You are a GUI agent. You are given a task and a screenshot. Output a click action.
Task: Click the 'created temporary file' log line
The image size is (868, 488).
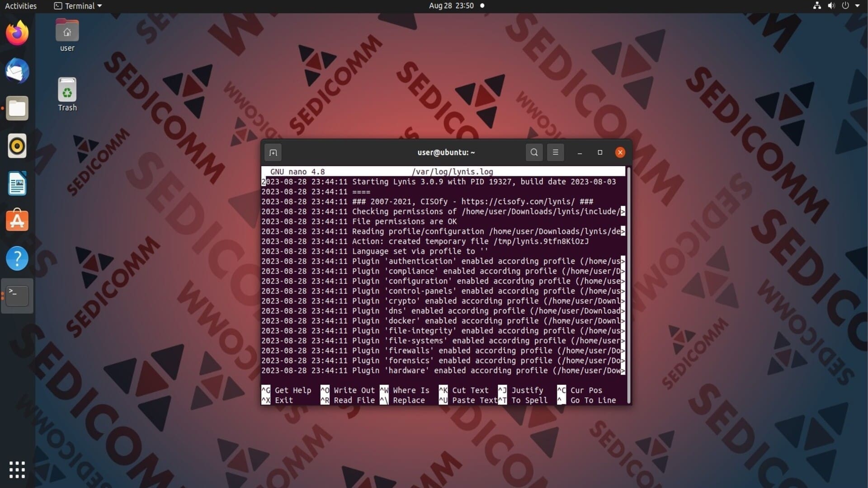425,241
